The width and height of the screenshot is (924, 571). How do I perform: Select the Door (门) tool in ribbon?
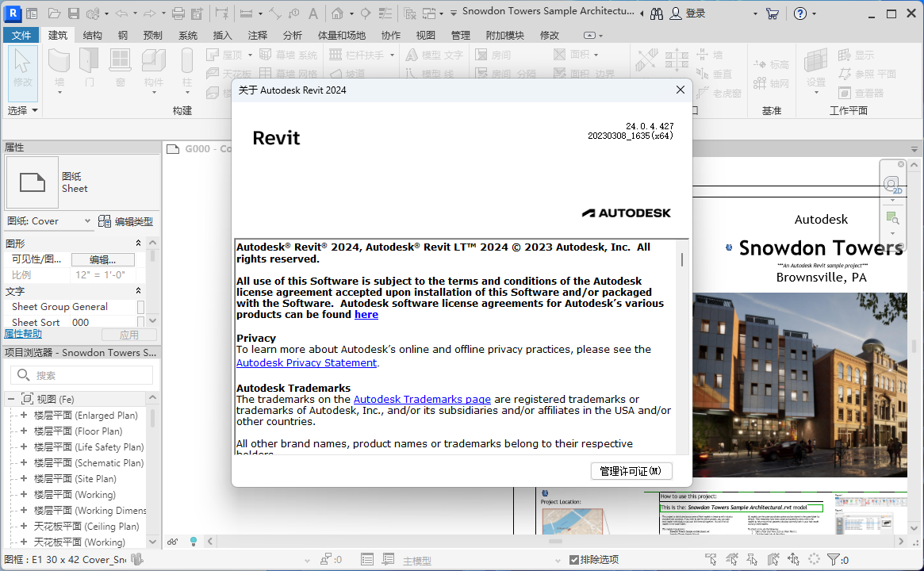tap(89, 67)
